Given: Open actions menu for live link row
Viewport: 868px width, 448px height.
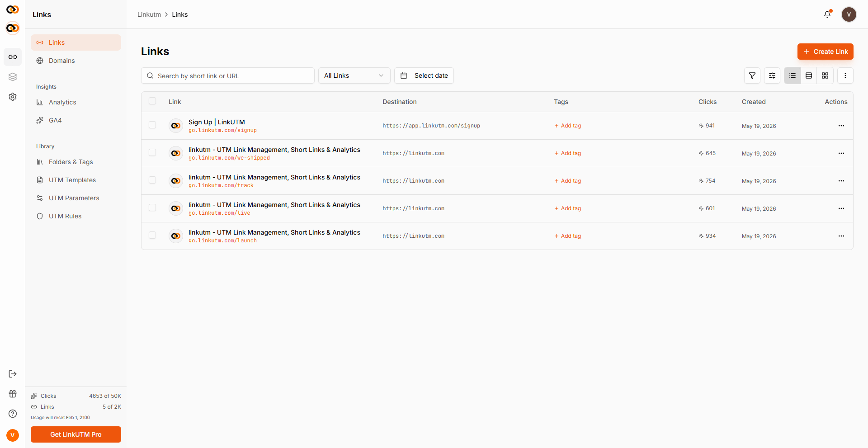Looking at the screenshot, I should (x=841, y=208).
